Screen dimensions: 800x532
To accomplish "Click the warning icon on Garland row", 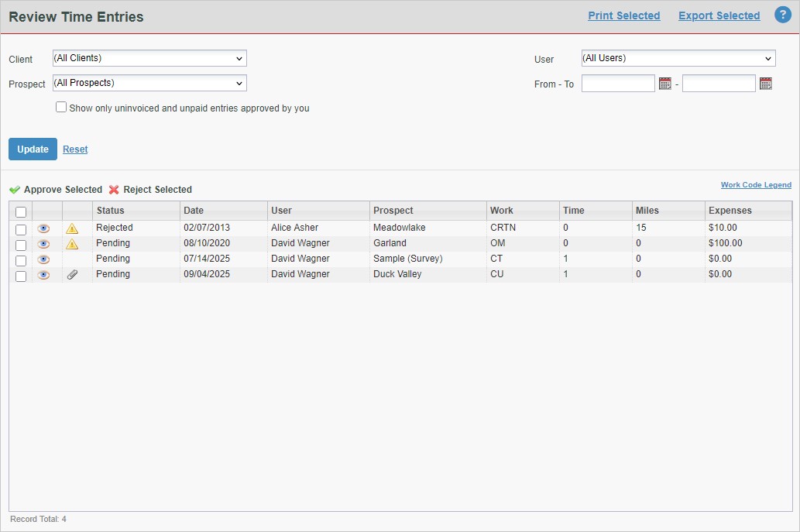I will (72, 244).
